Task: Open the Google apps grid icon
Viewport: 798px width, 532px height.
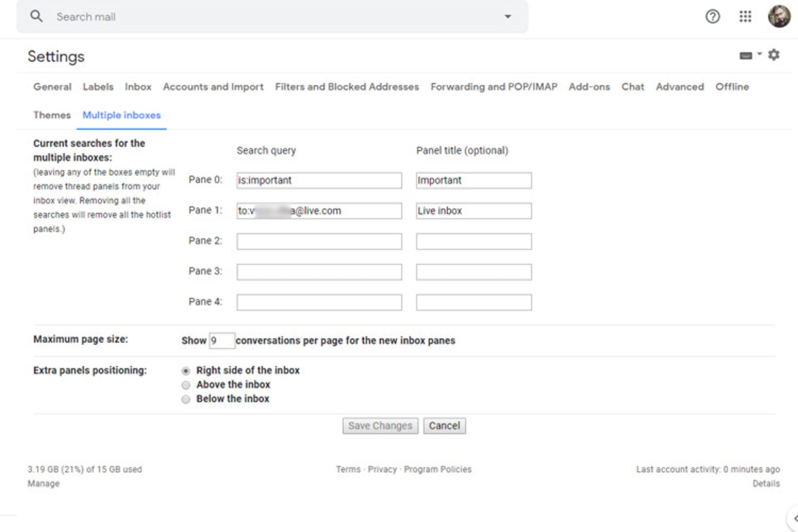Action: coord(745,17)
